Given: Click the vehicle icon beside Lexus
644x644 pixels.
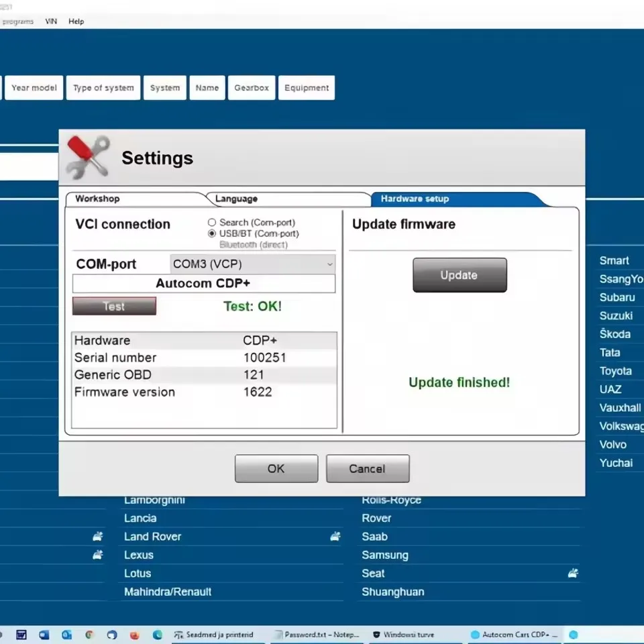Looking at the screenshot, I should click(x=98, y=555).
